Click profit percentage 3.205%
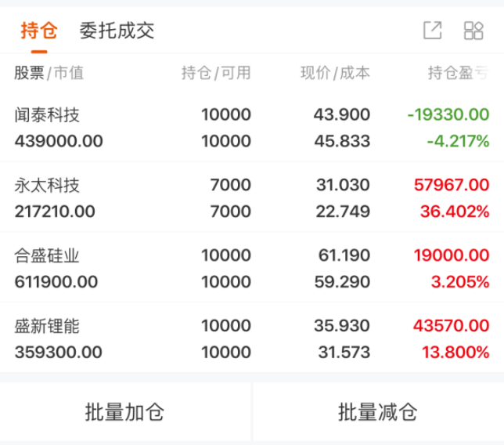This screenshot has height=445, width=504. pyautogui.click(x=460, y=282)
